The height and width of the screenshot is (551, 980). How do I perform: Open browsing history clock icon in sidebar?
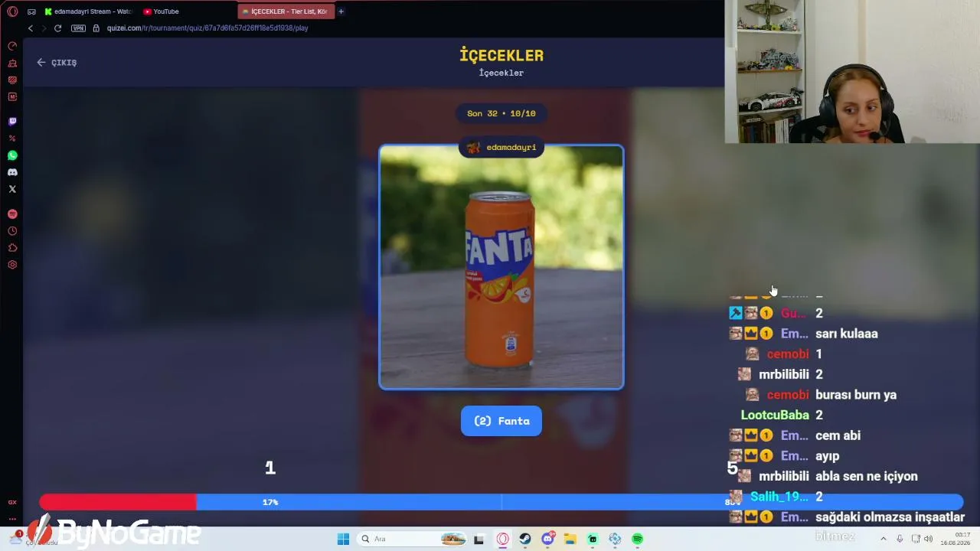click(x=12, y=231)
